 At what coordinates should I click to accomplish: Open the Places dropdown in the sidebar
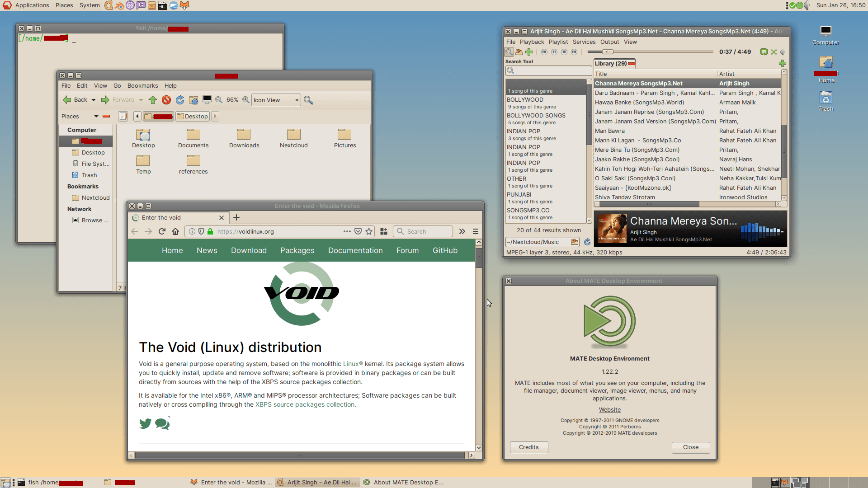click(96, 116)
